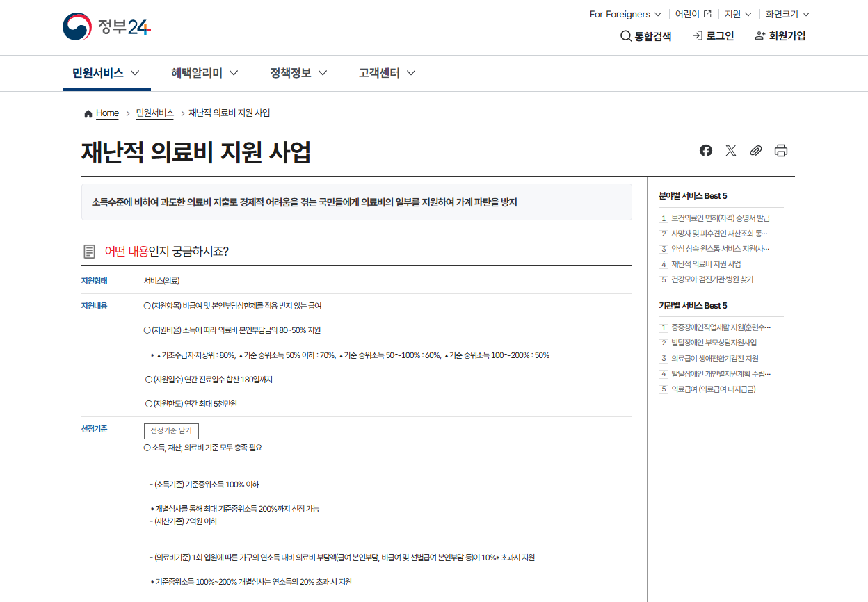The height and width of the screenshot is (602, 868).
Task: Open 재난적 의료비 지원 사업 in Best 5
Action: [x=705, y=264]
